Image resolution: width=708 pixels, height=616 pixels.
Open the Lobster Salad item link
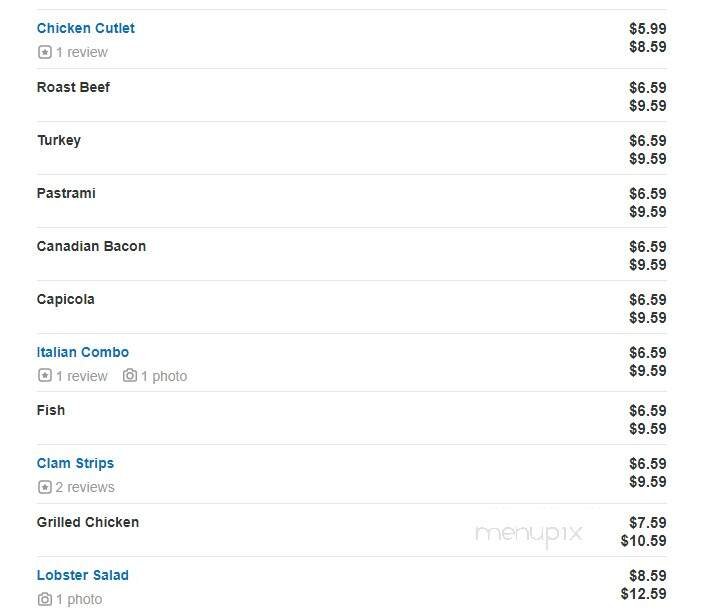[x=82, y=575]
